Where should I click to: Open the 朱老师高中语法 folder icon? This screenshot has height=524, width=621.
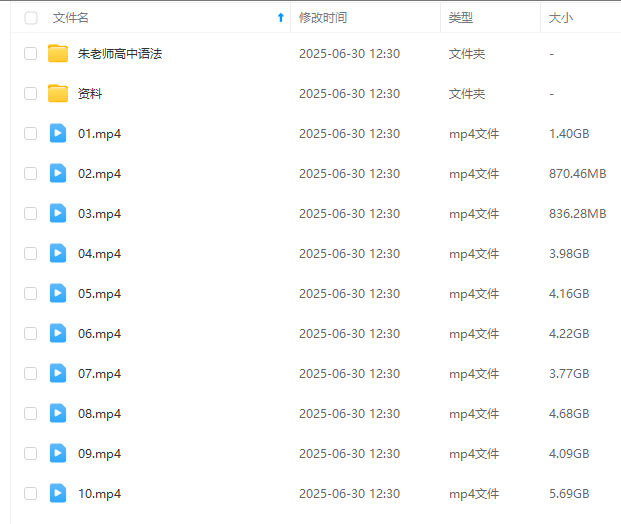point(58,53)
